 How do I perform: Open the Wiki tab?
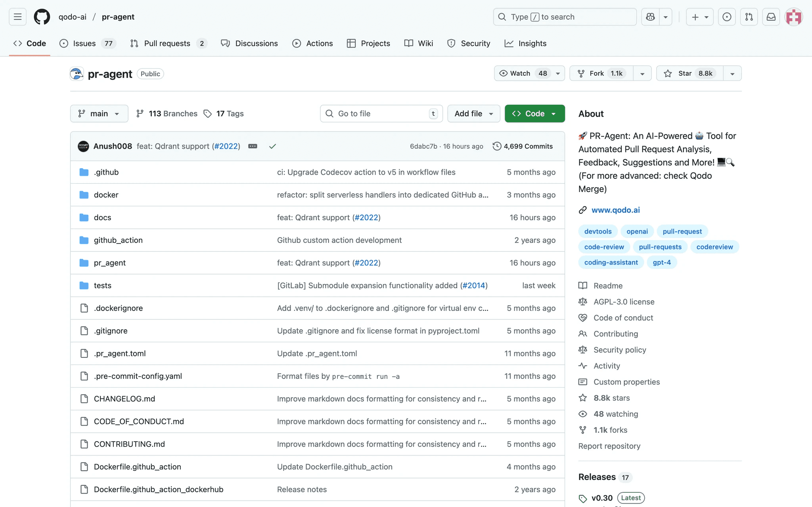(x=419, y=43)
